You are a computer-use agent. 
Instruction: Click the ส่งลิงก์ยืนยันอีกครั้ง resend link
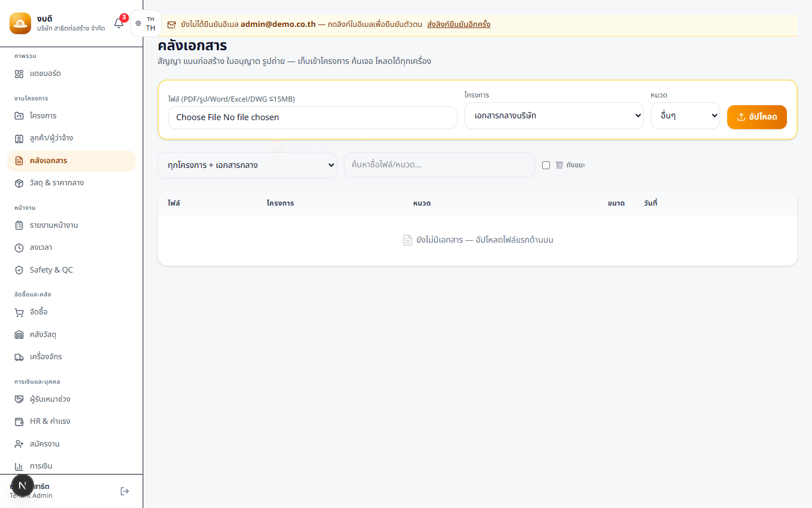[x=459, y=25]
